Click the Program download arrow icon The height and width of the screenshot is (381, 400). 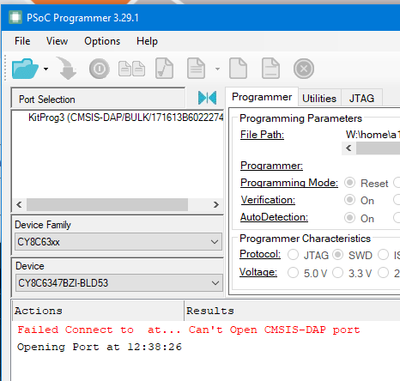click(67, 68)
